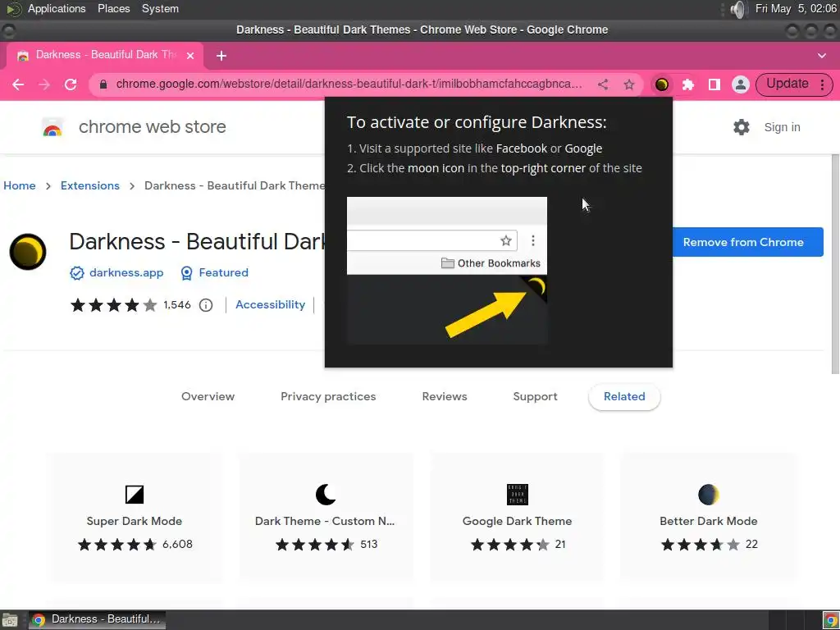Toggle the Chrome side panel icon
840x630 pixels.
[x=714, y=84]
